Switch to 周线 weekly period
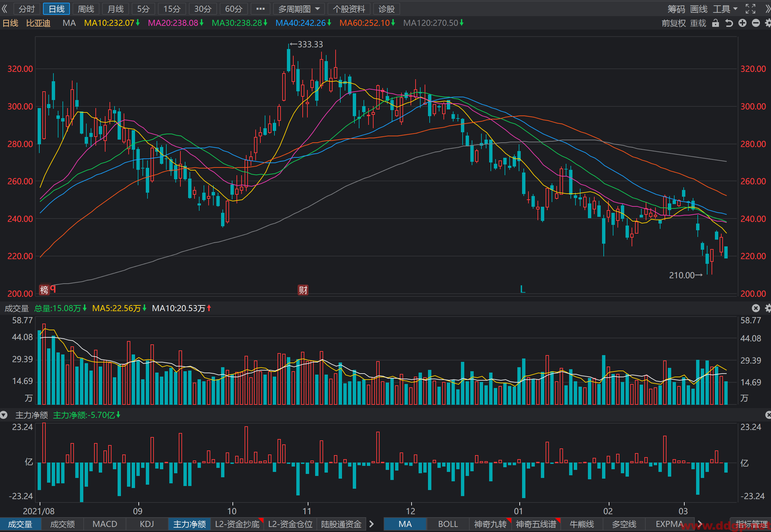Image resolution: width=771 pixels, height=532 pixels. click(x=86, y=9)
